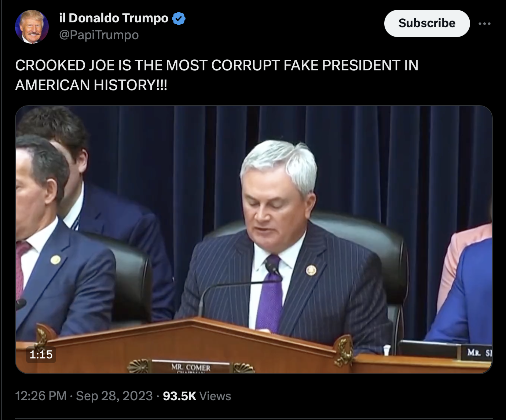This screenshot has height=420, width=506.
Task: Play the hearing video in the tweet
Action: (x=254, y=240)
